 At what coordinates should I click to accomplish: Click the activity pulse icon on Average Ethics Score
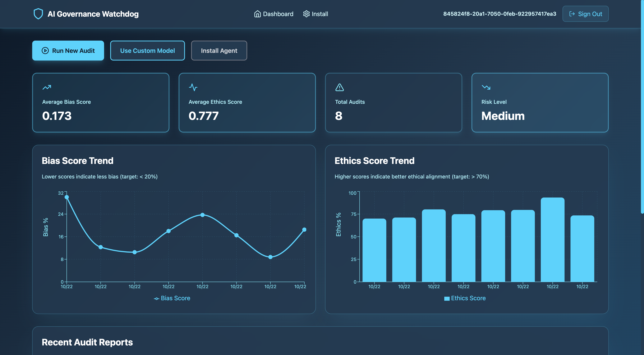point(193,87)
